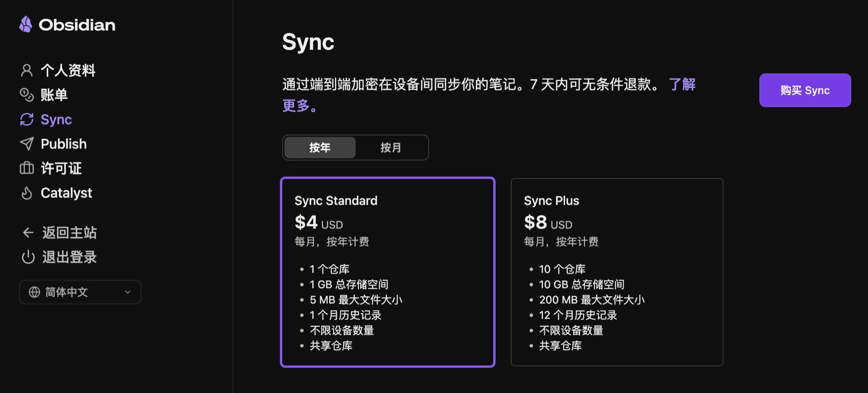Image resolution: width=868 pixels, height=393 pixels.
Task: Click '12 个月历史记录' feature line
Action: tap(578, 315)
